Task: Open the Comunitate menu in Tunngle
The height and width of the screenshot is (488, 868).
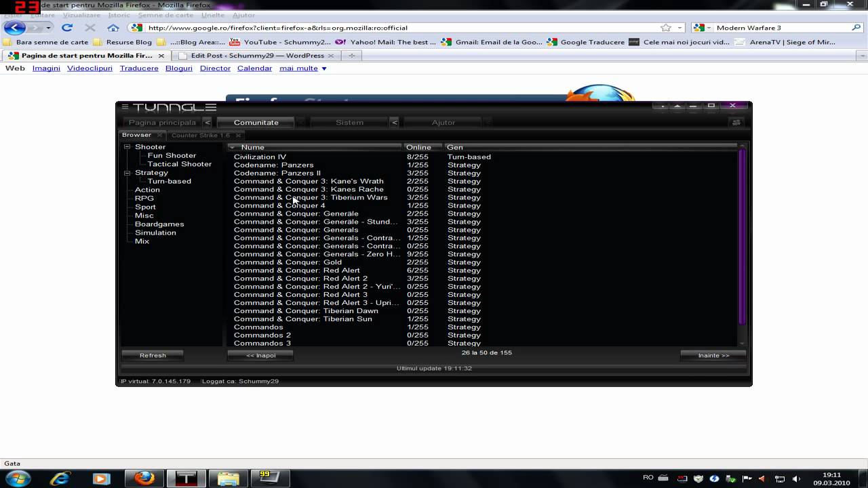Action: [x=256, y=123]
